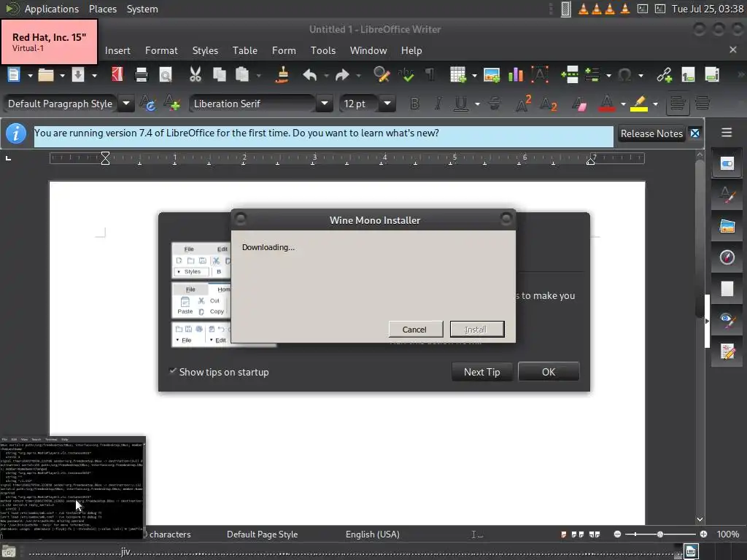Viewport: 747px width, 560px height.
Task: Click the Insert Image icon
Action: click(491, 75)
